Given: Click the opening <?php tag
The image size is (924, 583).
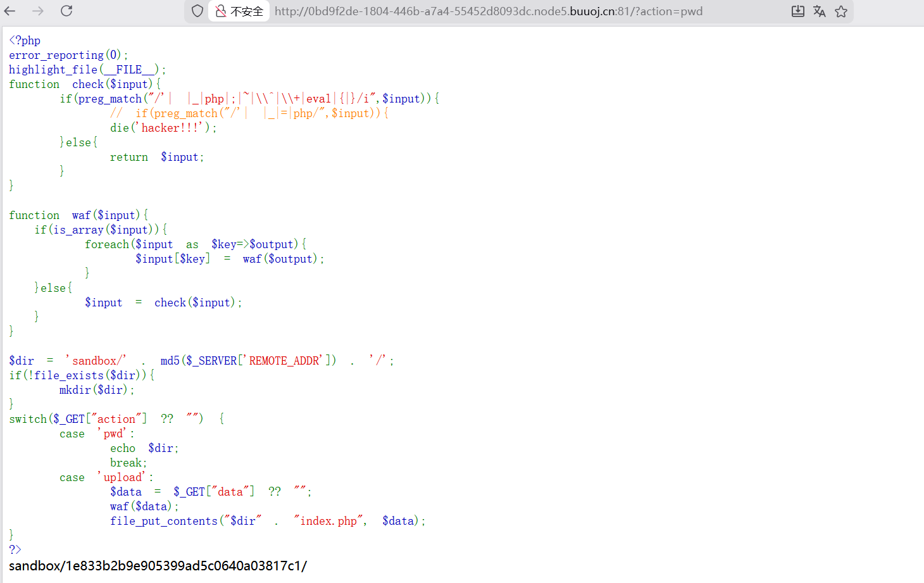Looking at the screenshot, I should 25,41.
